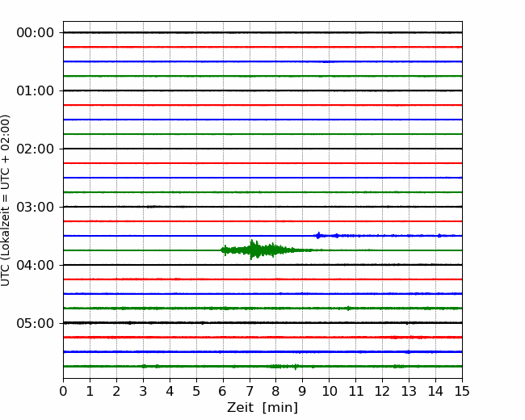Click the 00:00 time label

point(36,33)
